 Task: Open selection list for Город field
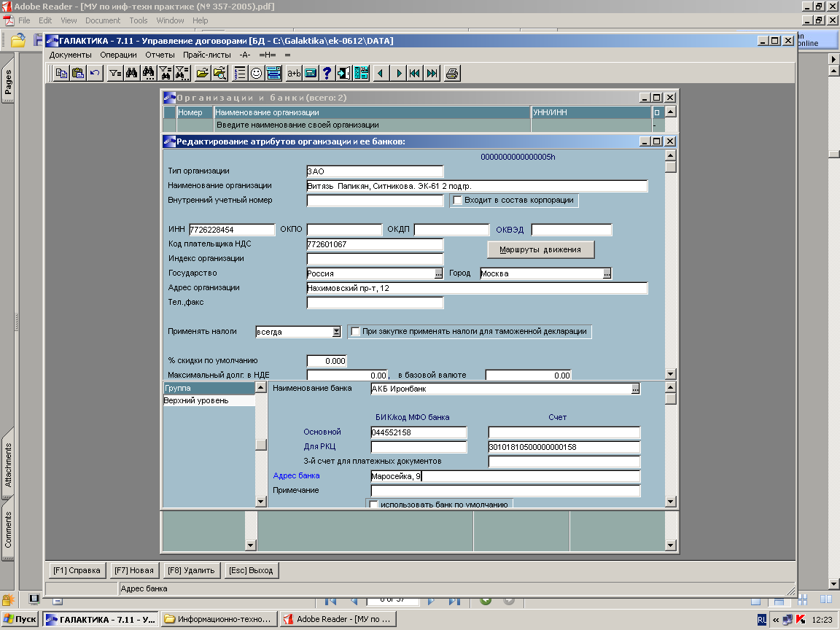607,273
